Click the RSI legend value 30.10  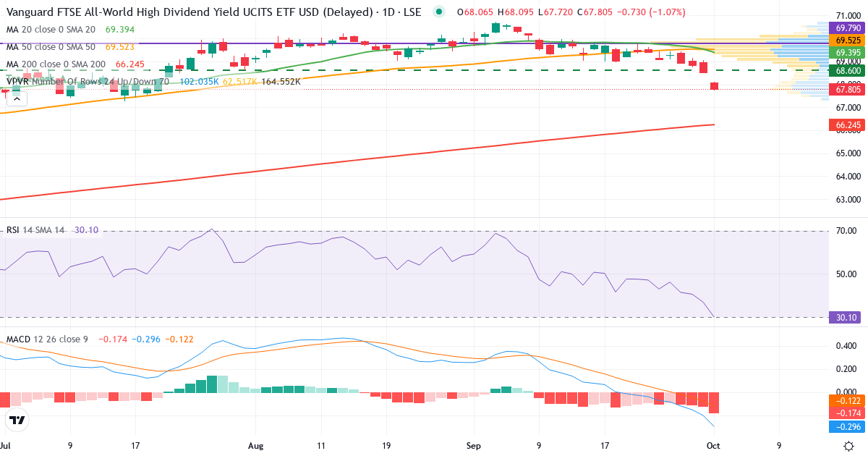click(86, 230)
